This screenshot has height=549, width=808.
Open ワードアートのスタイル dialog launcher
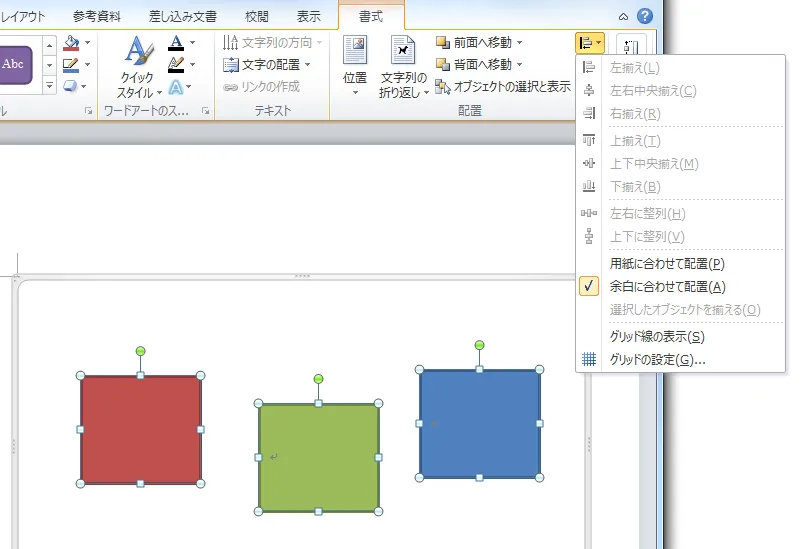tap(206, 111)
